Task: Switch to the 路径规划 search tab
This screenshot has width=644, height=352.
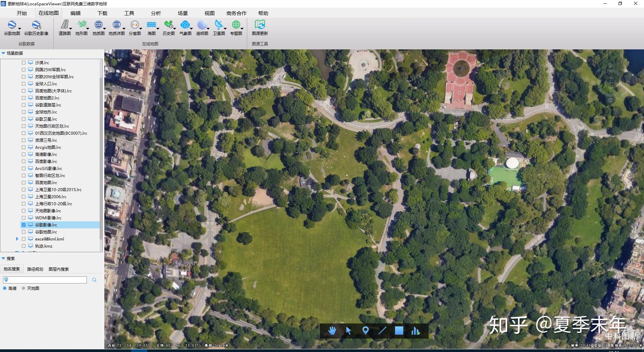Action: pos(35,269)
